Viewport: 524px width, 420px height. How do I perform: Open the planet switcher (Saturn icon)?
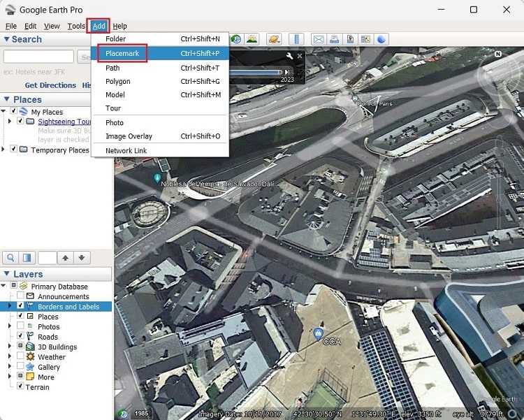point(274,39)
